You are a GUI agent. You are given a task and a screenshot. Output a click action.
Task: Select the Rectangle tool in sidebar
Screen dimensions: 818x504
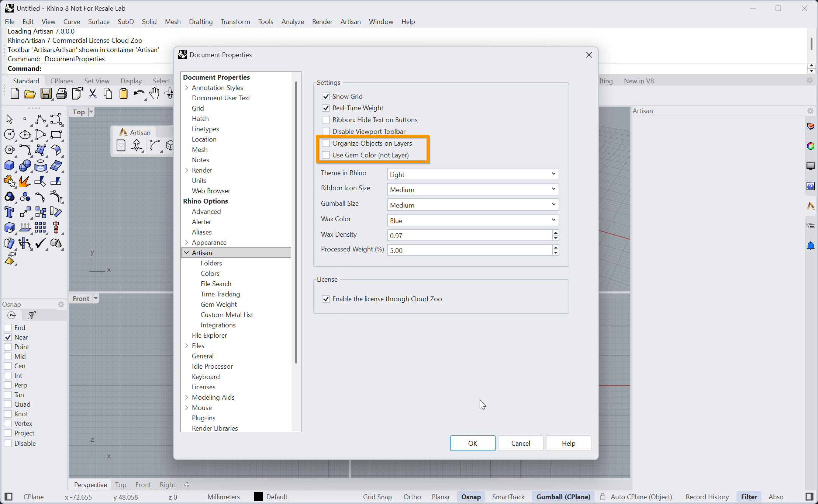pyautogui.click(x=56, y=135)
